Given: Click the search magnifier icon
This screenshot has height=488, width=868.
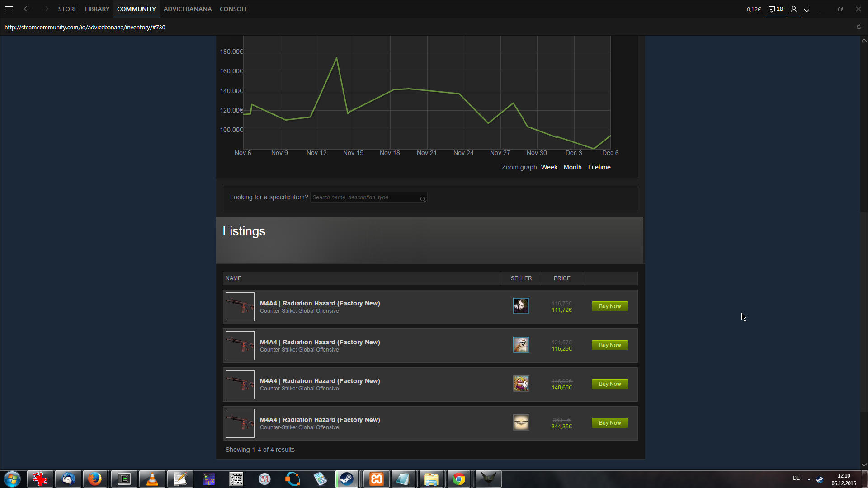Looking at the screenshot, I should (x=423, y=199).
